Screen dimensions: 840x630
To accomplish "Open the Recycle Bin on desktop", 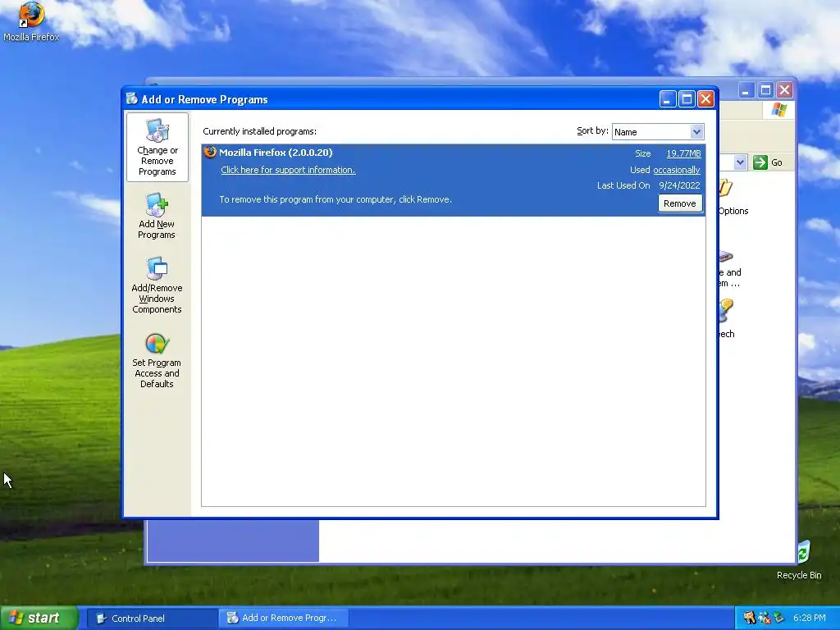I will coord(799,560).
